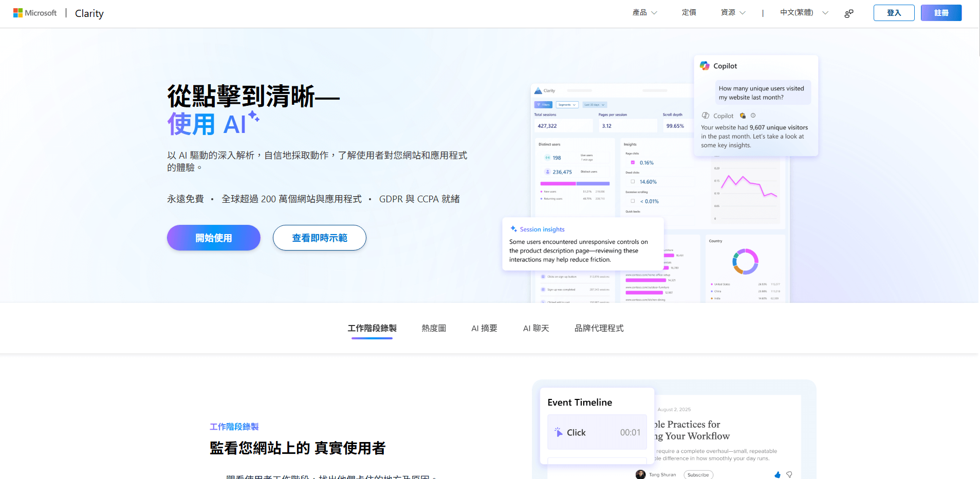
Task: Check the Dead clicks checkbox
Action: click(x=633, y=182)
